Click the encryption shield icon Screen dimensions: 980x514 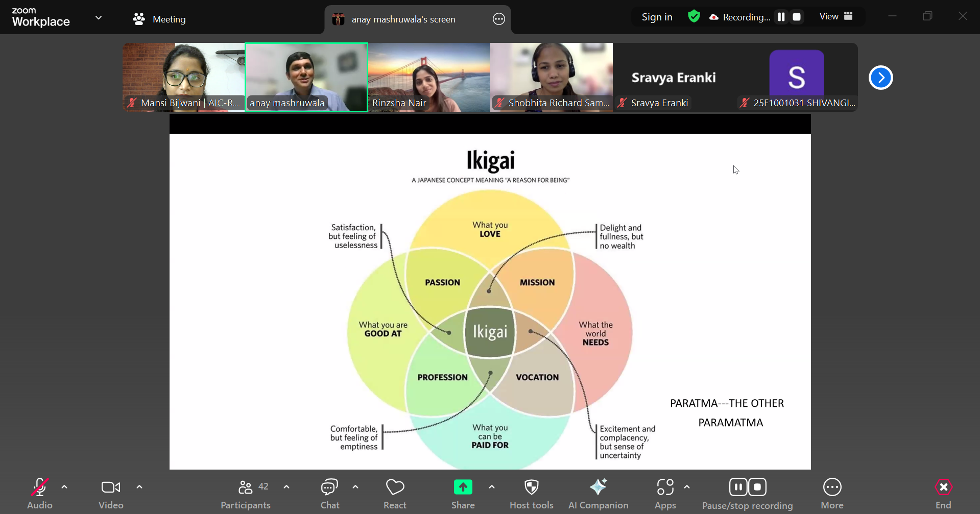[x=694, y=17]
